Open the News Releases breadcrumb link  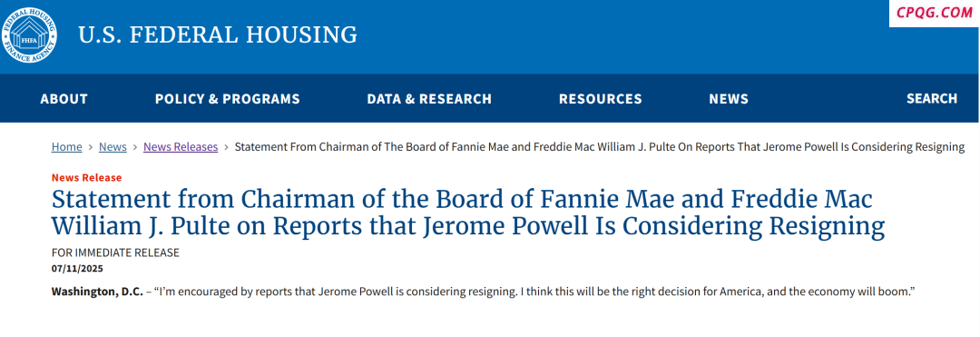(x=181, y=147)
